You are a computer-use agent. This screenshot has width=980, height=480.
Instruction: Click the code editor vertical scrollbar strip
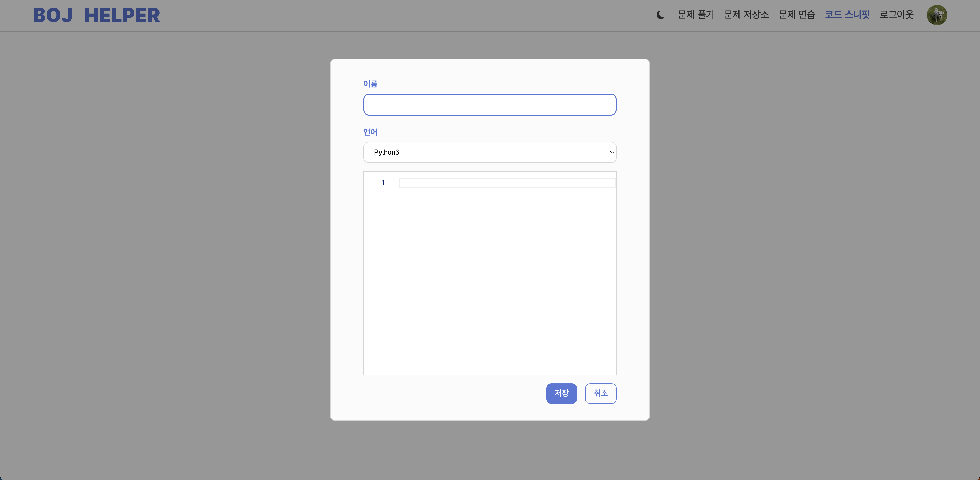click(612, 274)
